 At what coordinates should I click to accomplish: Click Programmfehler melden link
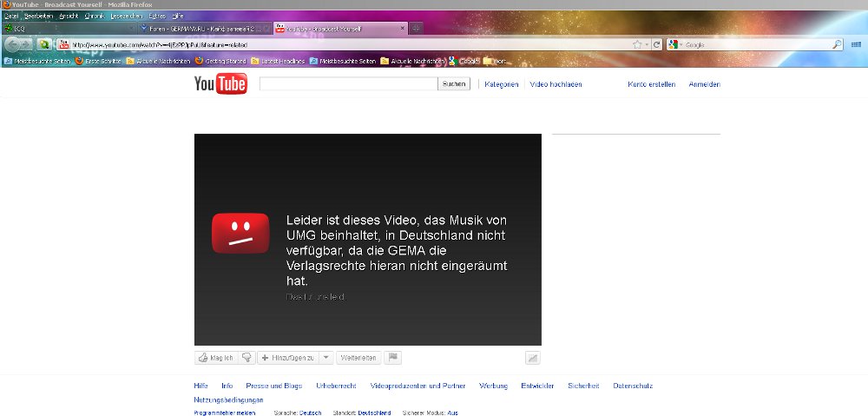tap(225, 413)
